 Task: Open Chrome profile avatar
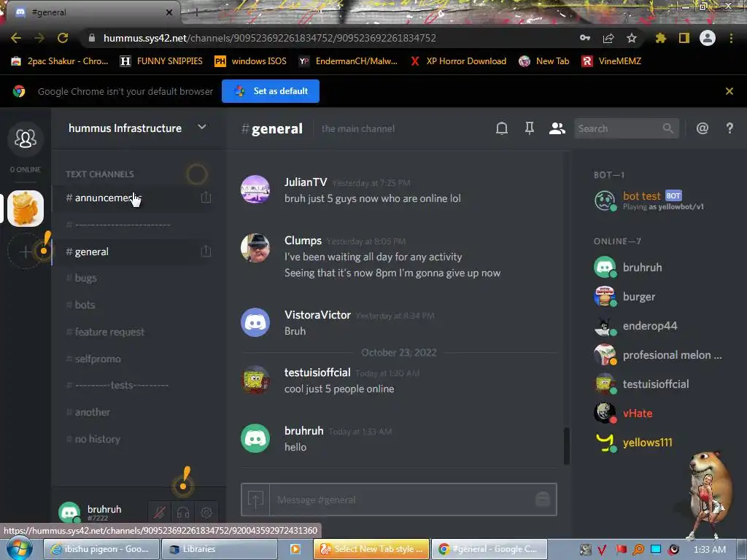tap(708, 38)
